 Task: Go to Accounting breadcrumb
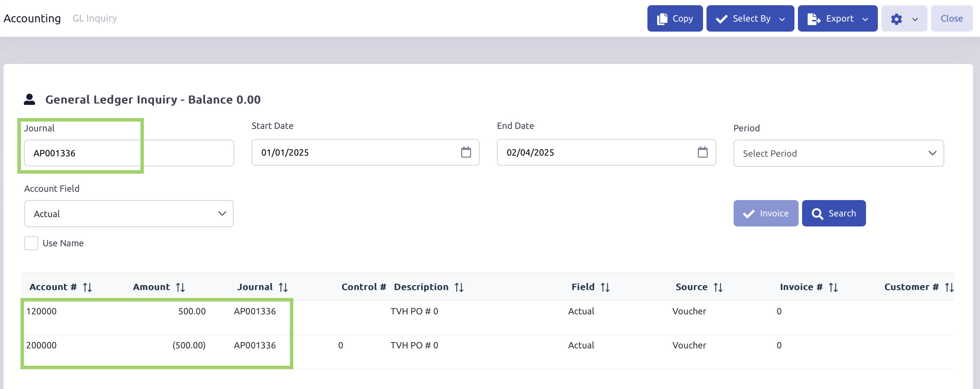click(32, 18)
